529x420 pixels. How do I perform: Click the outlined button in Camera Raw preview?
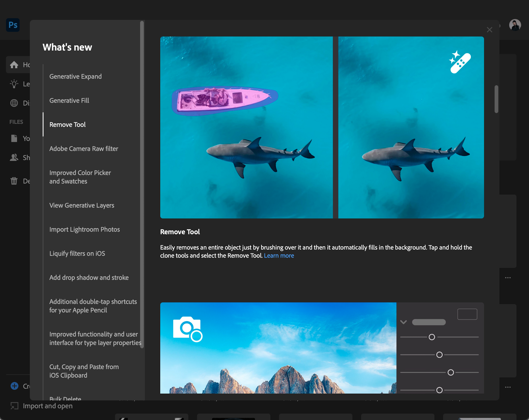(467, 314)
